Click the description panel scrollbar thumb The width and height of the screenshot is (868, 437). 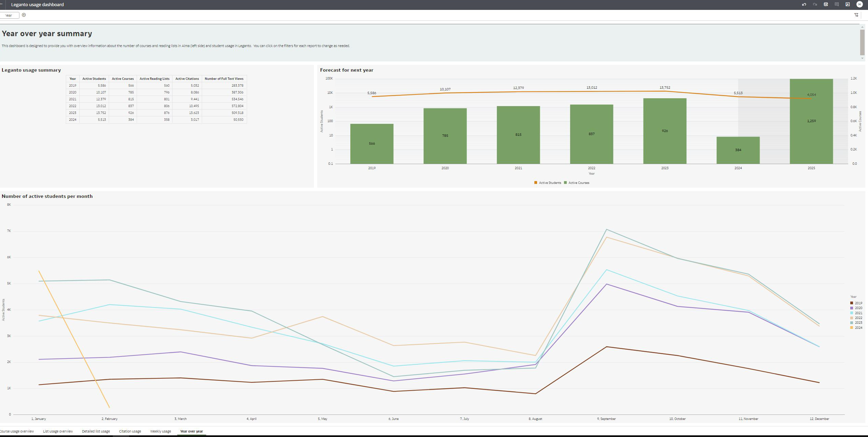click(862, 42)
